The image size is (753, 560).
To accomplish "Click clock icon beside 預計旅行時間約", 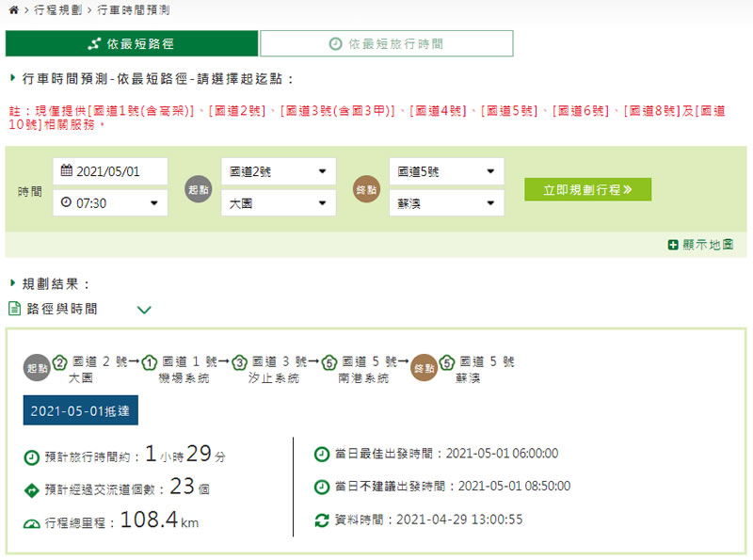I will [x=32, y=457].
